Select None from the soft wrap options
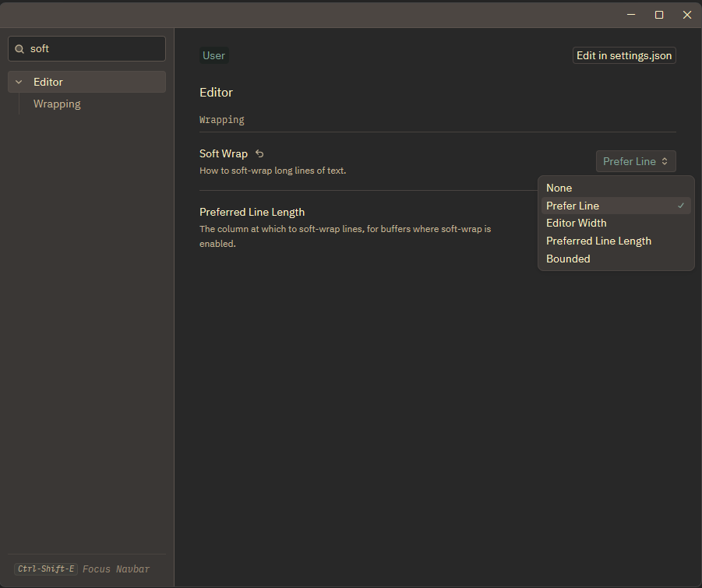This screenshot has width=702, height=588. point(559,188)
